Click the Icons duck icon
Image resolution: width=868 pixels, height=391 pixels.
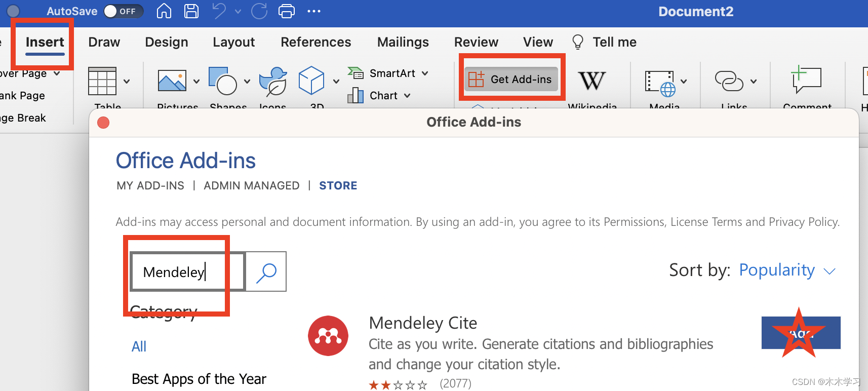coord(273,81)
